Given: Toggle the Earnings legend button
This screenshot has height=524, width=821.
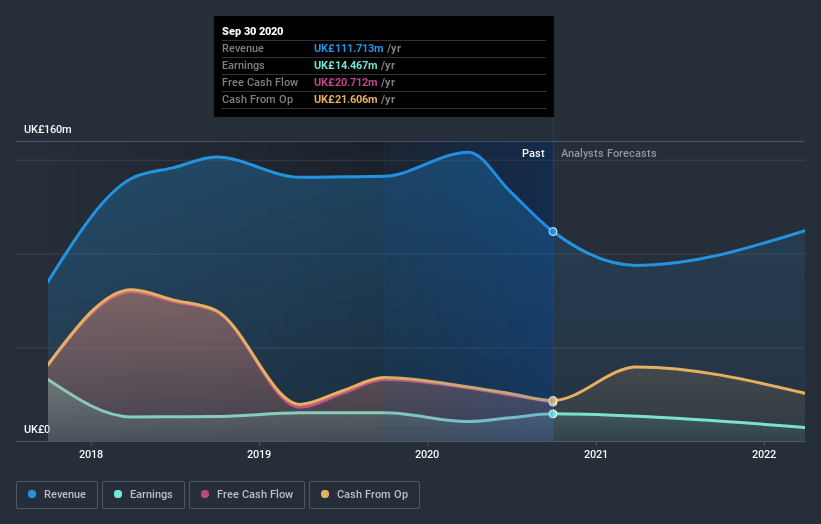Looking at the screenshot, I should tap(143, 495).
